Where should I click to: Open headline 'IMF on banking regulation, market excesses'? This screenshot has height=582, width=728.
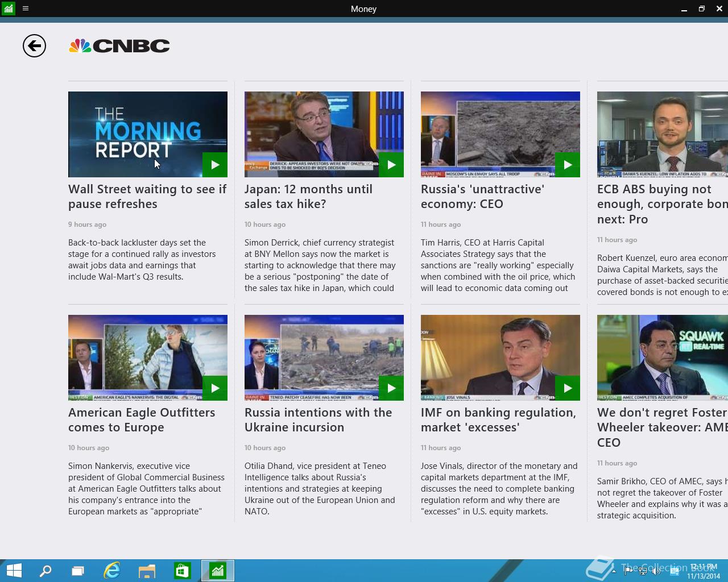(498, 420)
